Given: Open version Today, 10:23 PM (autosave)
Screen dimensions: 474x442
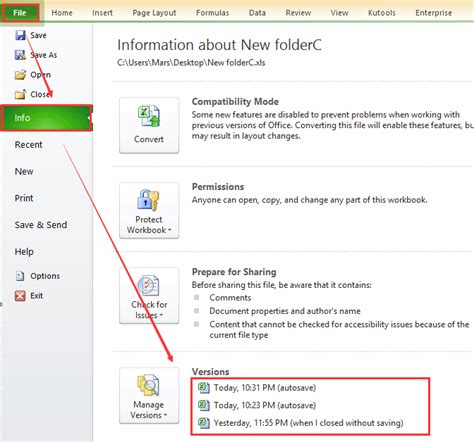Looking at the screenshot, I should click(265, 405).
